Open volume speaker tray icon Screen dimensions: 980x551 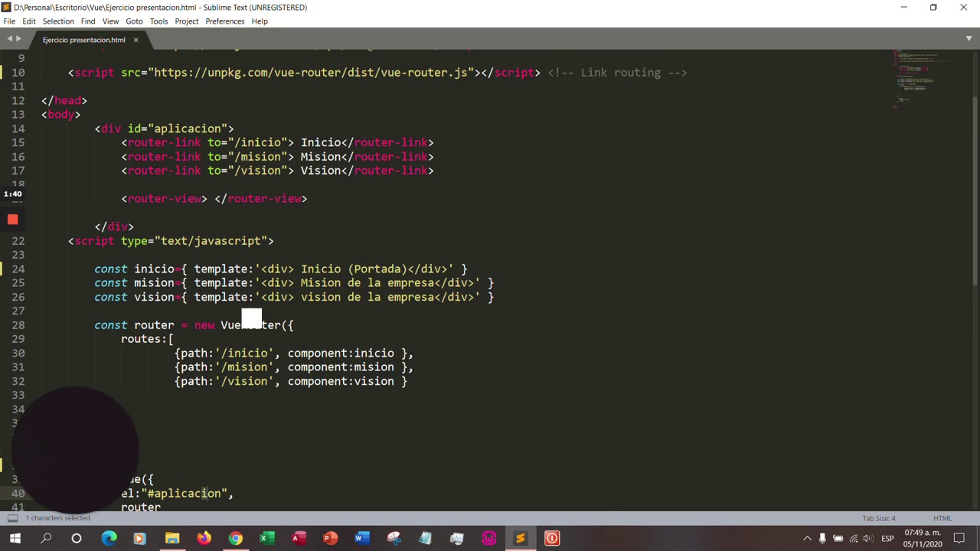tap(869, 539)
